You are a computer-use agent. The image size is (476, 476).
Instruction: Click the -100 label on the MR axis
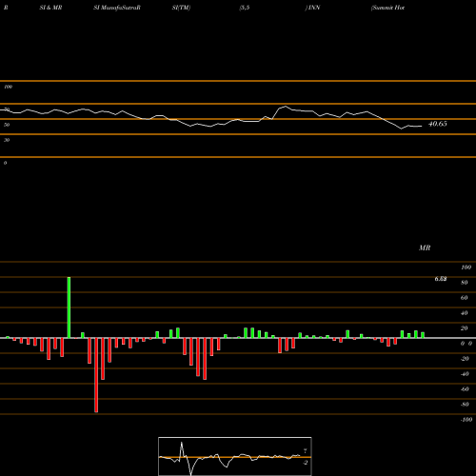pos(466,420)
